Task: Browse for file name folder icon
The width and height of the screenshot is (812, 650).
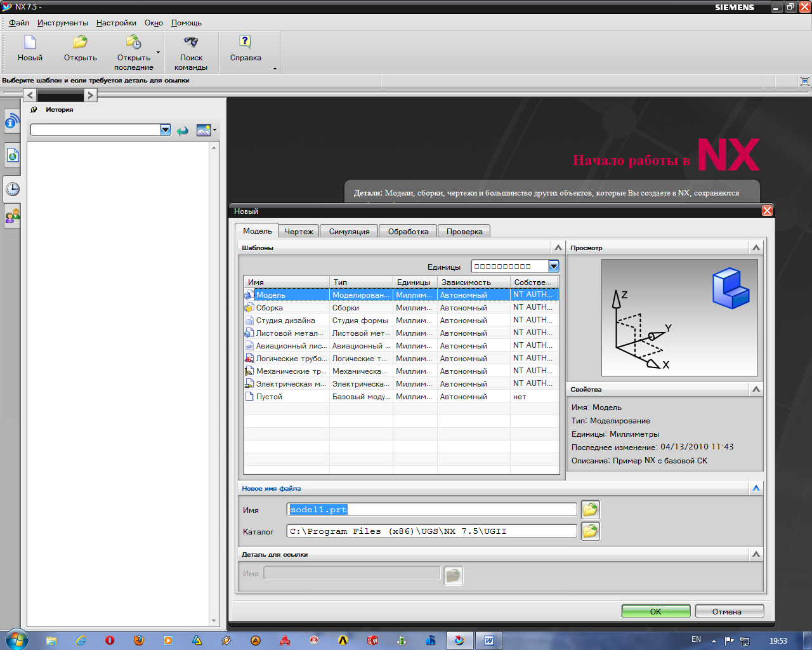Action: [591, 509]
